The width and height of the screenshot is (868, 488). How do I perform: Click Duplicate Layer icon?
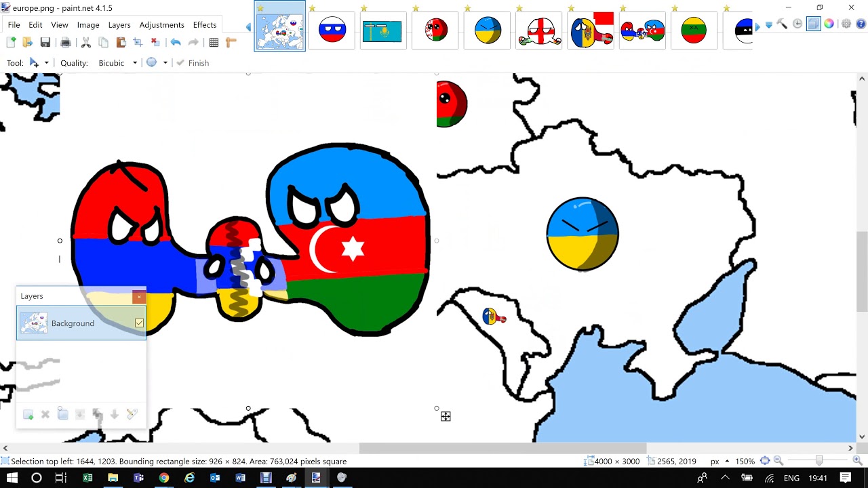[62, 414]
